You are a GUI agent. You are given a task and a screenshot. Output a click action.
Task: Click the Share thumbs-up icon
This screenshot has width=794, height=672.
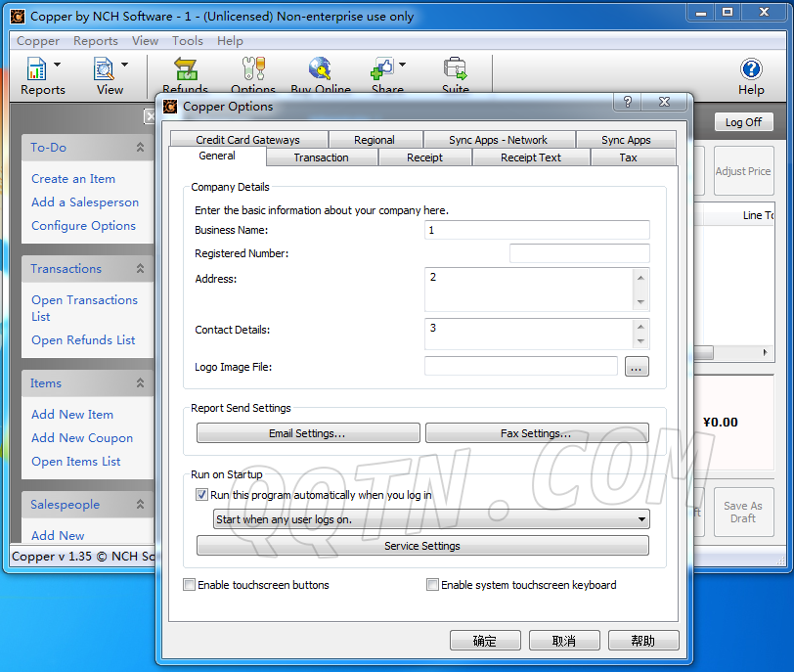pos(382,69)
